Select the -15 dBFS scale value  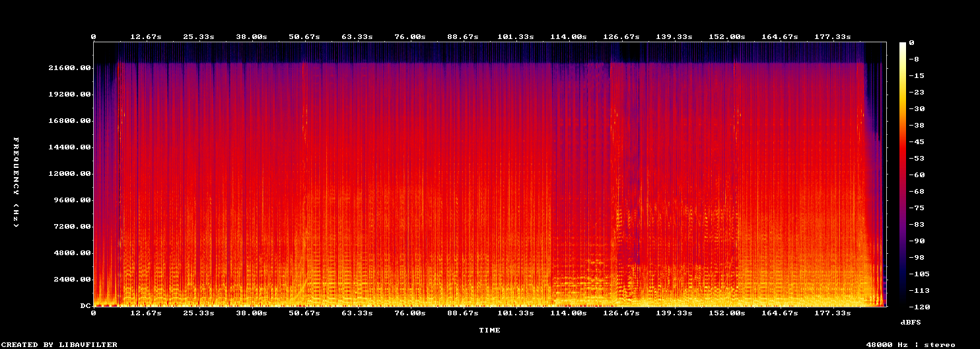coord(917,76)
